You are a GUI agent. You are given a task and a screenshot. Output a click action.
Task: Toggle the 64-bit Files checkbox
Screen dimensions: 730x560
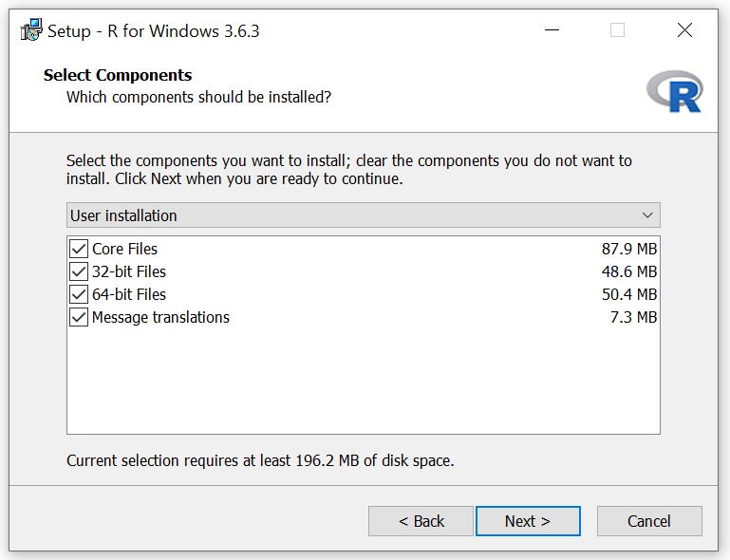tap(79, 294)
